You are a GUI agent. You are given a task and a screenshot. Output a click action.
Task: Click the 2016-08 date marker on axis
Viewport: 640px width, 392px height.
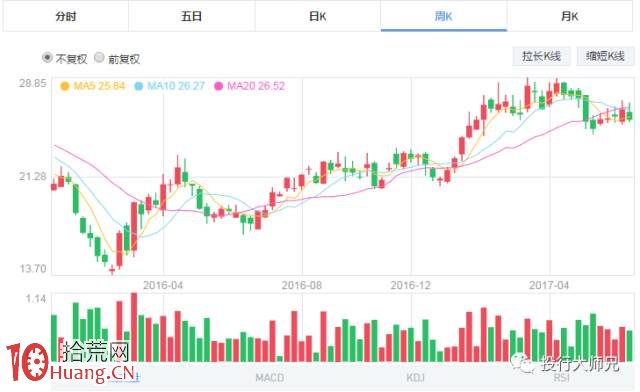coord(302,285)
